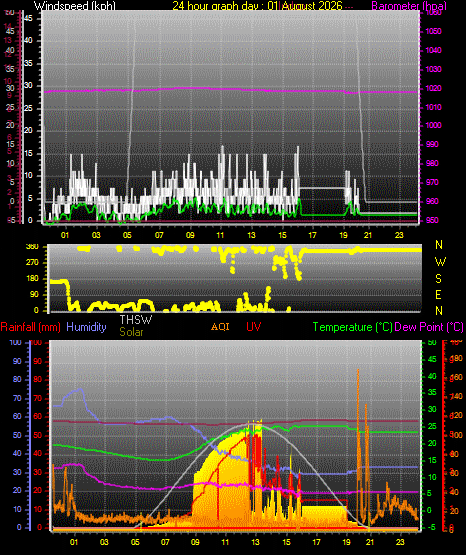Click hour 03 on bottom chart time axis
466x555 pixels.
coord(104,542)
